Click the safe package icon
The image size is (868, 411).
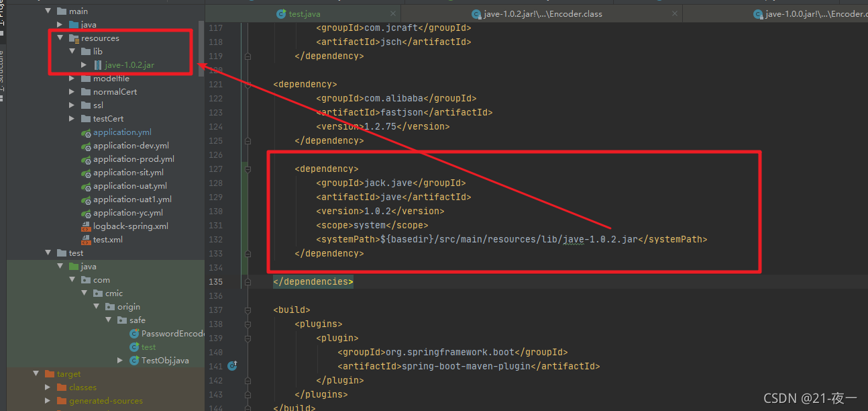click(122, 320)
